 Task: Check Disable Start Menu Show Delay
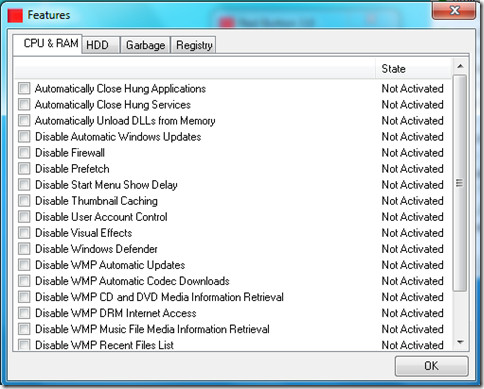click(24, 184)
